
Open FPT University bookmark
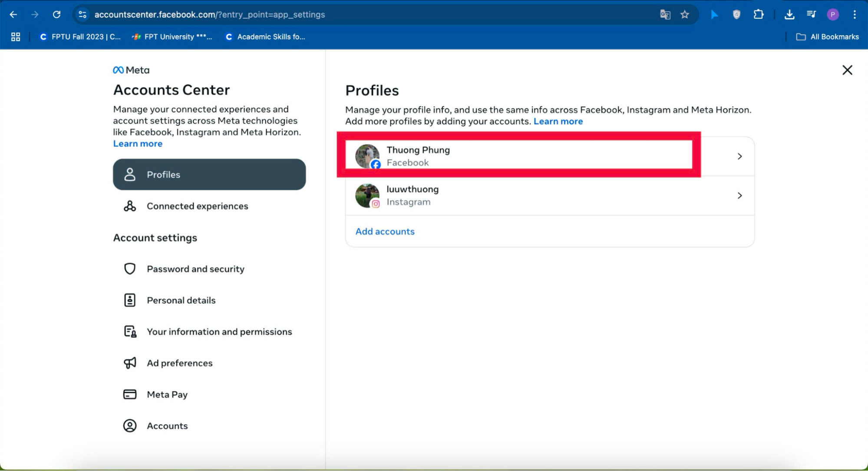[172, 37]
